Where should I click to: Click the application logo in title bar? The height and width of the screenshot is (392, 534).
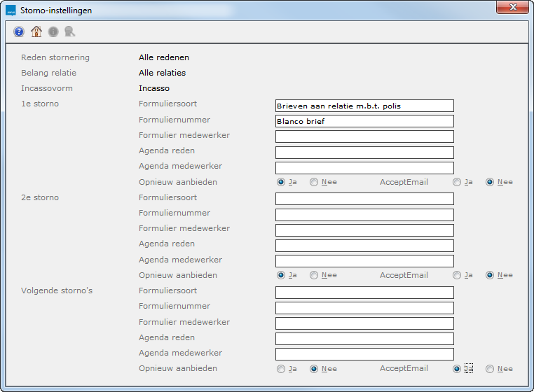pyautogui.click(x=11, y=10)
